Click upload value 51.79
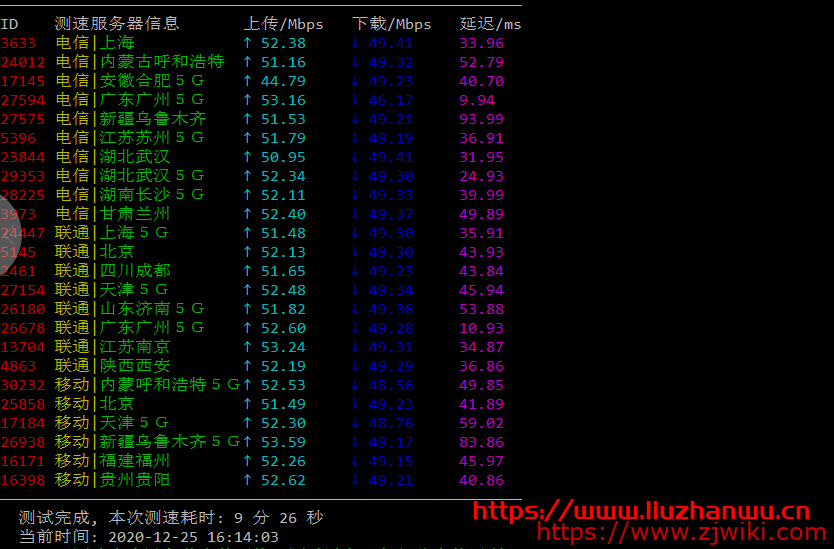834x549 pixels. [283, 138]
